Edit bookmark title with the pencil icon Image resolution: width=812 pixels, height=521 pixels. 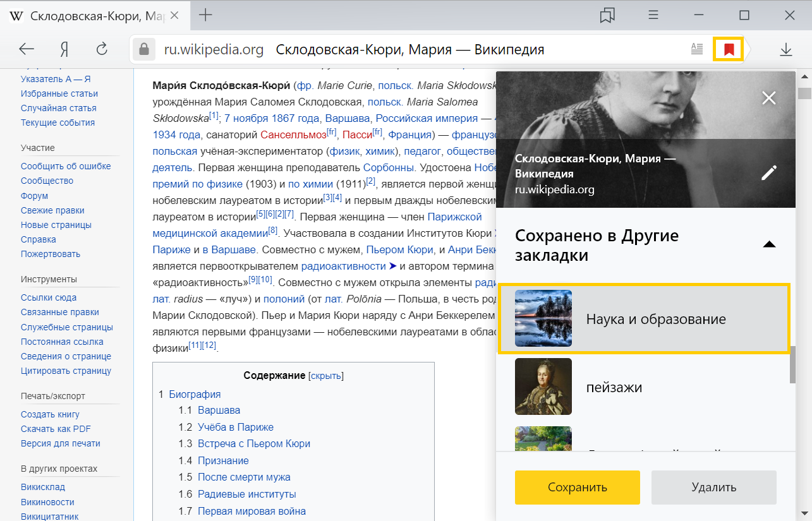[768, 172]
